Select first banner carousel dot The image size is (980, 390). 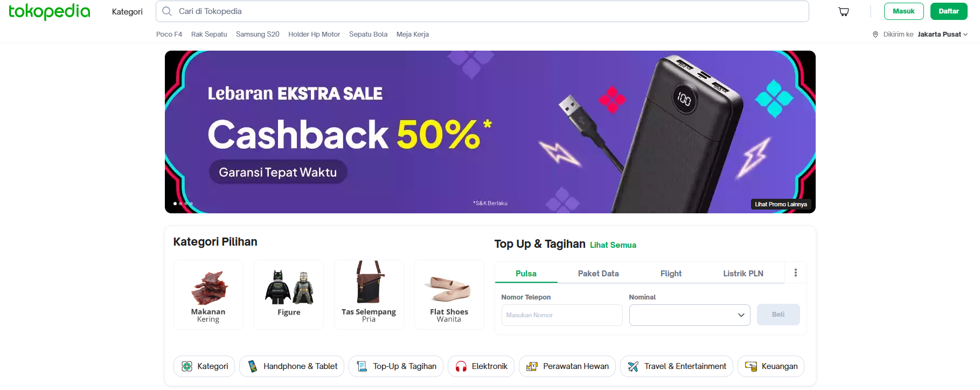point(175,204)
